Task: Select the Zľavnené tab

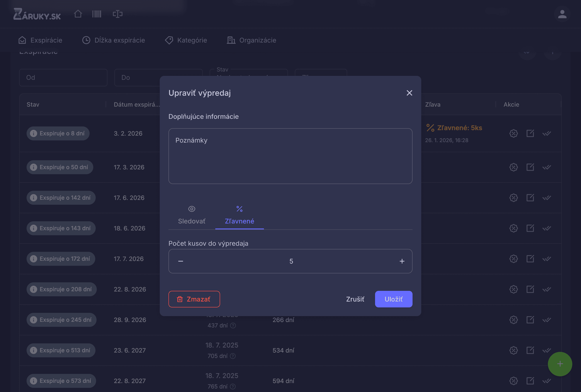Action: (240, 215)
